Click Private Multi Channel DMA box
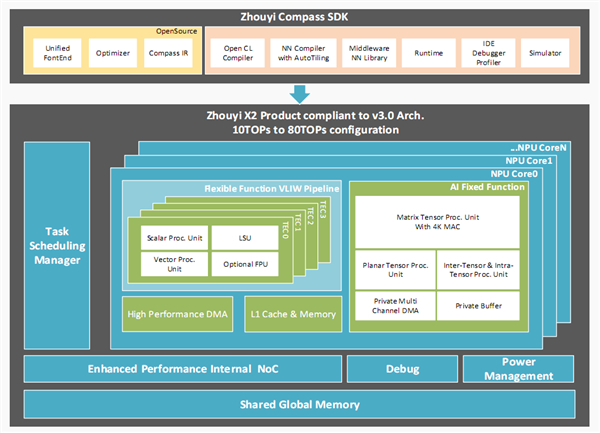600x433 pixels. point(395,306)
